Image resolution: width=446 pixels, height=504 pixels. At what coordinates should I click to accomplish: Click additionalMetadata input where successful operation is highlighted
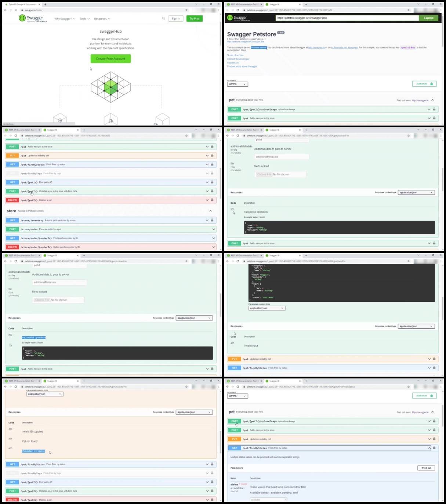[59, 282]
